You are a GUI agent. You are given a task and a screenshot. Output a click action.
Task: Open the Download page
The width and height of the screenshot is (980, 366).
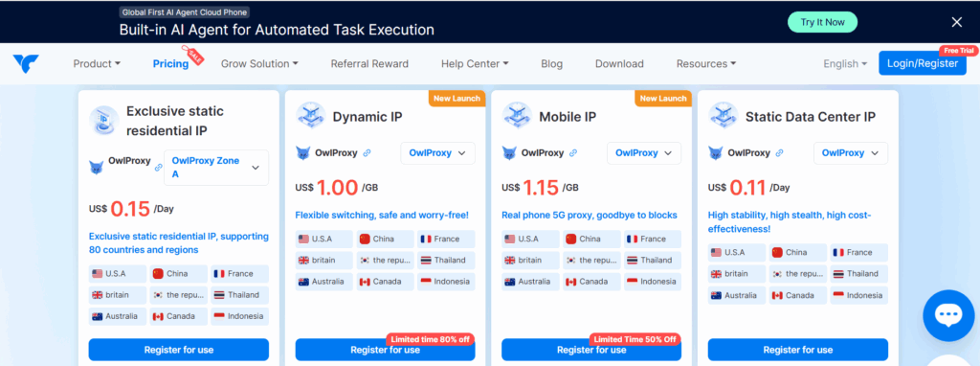click(619, 64)
